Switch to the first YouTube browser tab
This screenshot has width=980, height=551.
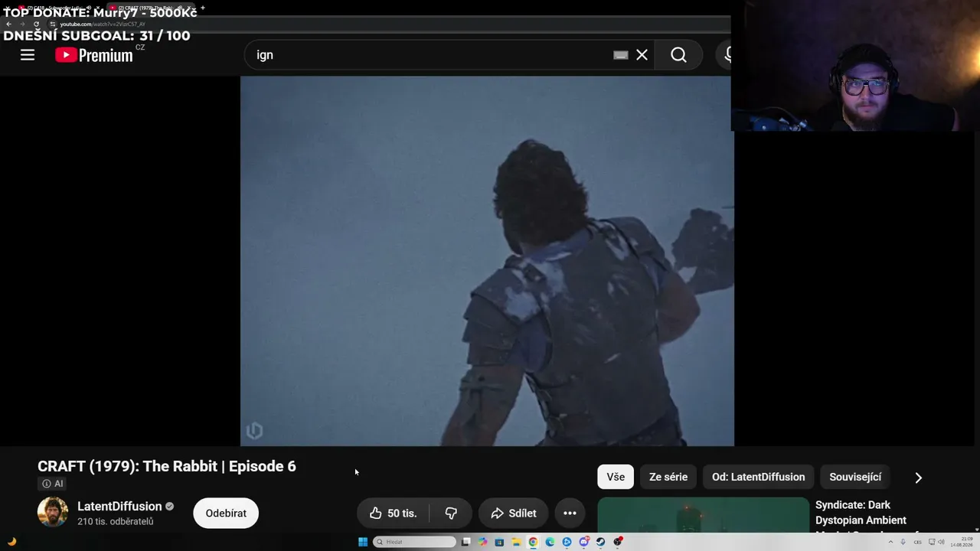(x=58, y=8)
